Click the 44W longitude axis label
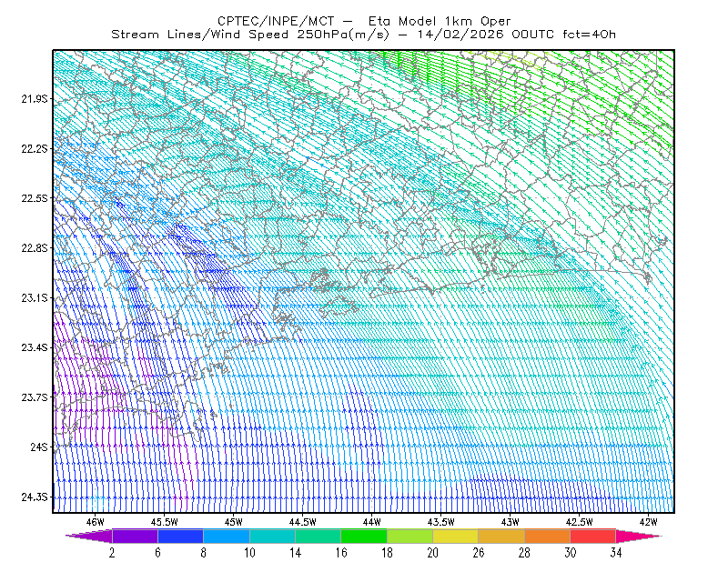 372,522
